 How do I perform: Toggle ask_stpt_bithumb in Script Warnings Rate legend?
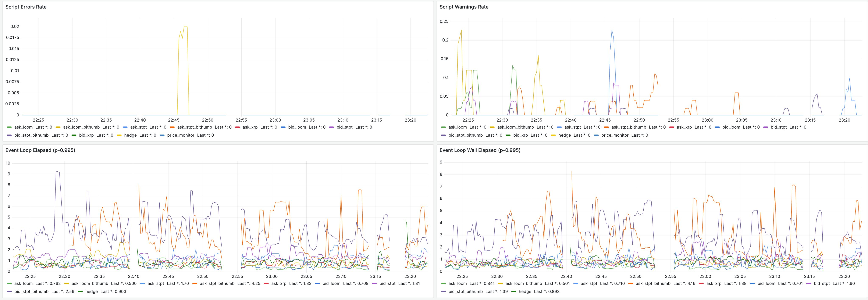coord(629,127)
